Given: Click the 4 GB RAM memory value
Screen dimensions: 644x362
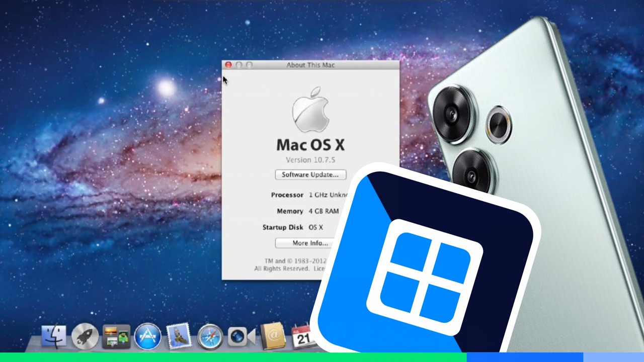Looking at the screenshot, I should point(324,211).
